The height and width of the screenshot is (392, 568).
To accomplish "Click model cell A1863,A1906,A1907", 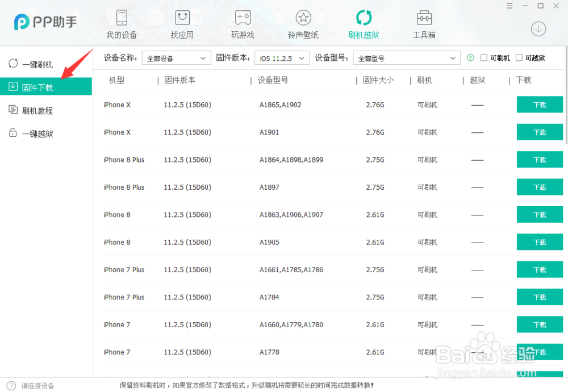I will (x=291, y=215).
